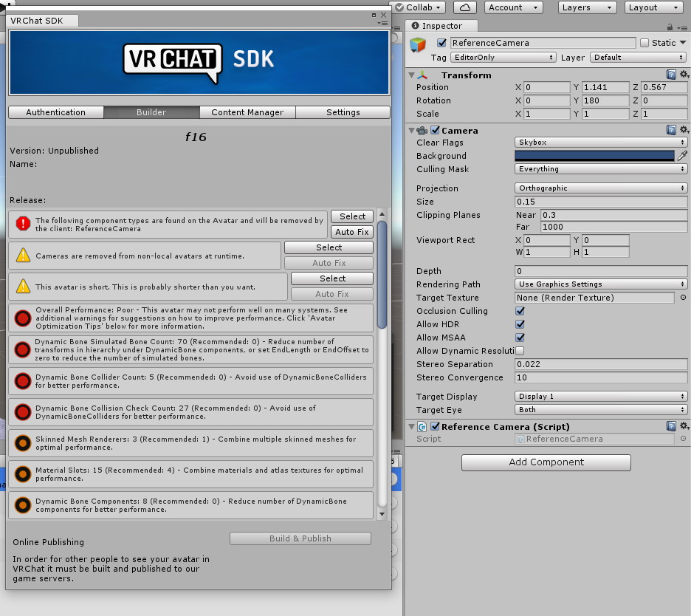Click warning icon beside avatar is short message
The height and width of the screenshot is (616, 691).
[23, 286]
